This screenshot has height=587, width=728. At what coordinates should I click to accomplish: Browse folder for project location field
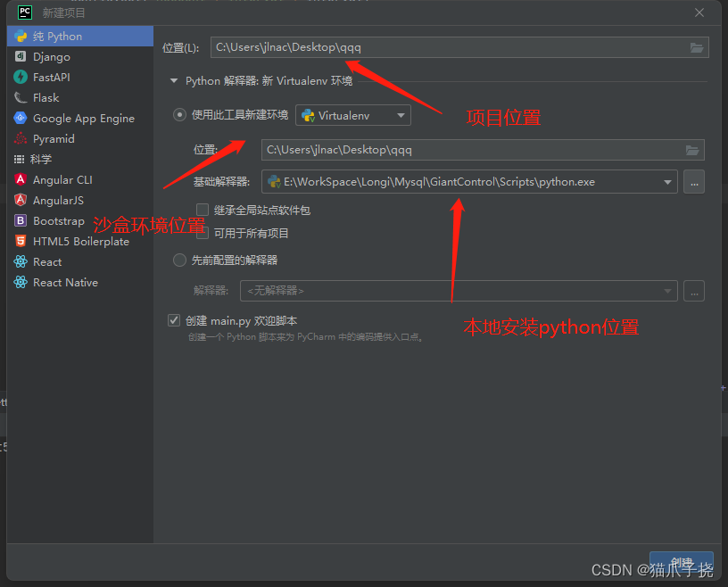click(x=697, y=47)
